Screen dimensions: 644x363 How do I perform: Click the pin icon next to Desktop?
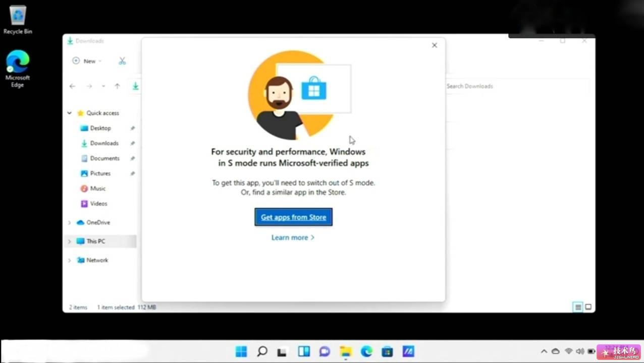click(x=132, y=128)
